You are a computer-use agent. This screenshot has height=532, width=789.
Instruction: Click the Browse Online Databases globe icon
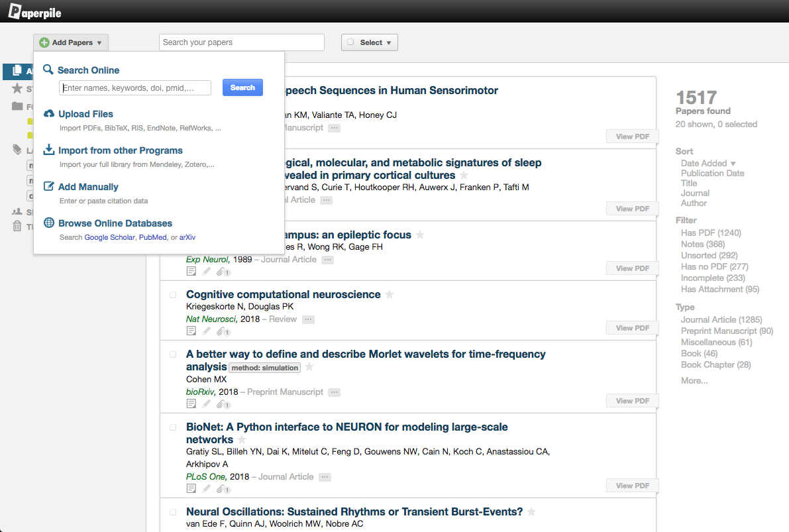point(49,223)
